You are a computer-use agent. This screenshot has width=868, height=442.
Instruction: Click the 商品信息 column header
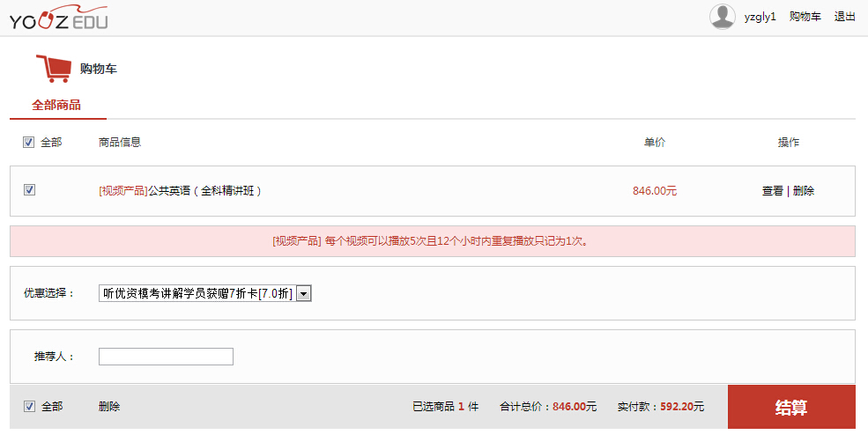[x=120, y=142]
